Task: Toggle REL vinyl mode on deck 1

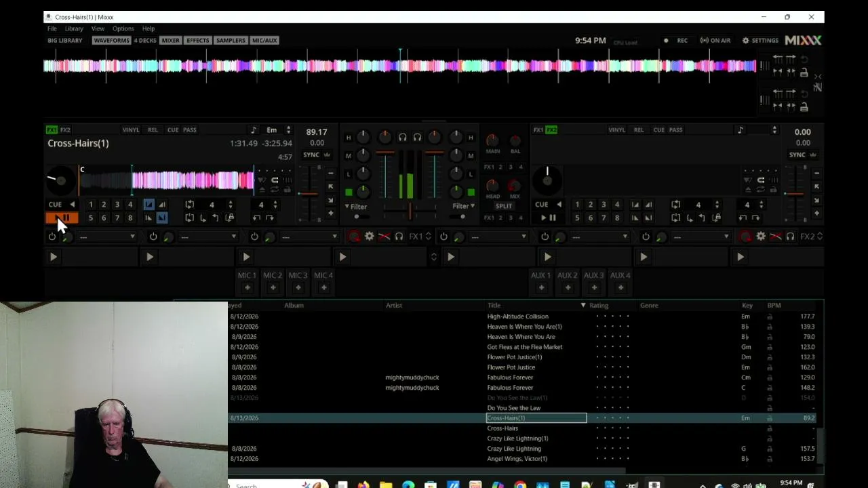Action: click(153, 129)
